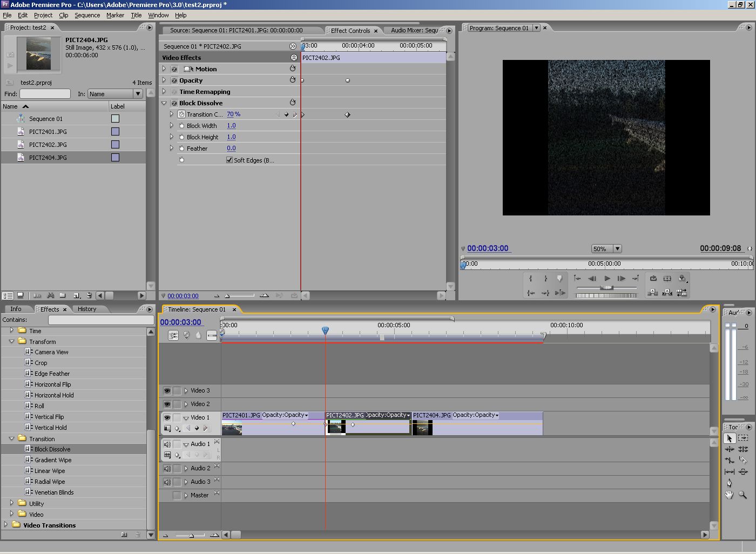
Task: Click the New Bin folder icon
Action: coord(63,296)
